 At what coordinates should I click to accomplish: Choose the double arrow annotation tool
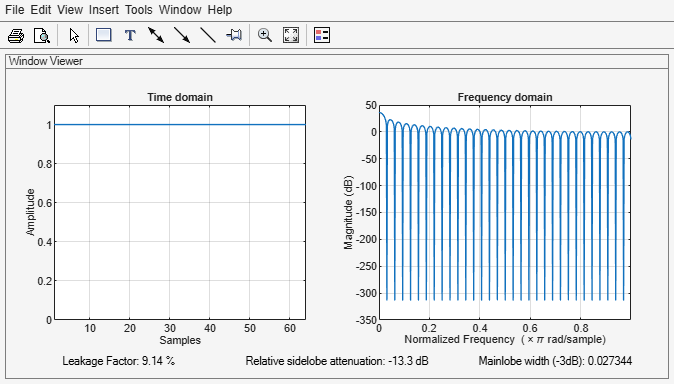[x=156, y=35]
